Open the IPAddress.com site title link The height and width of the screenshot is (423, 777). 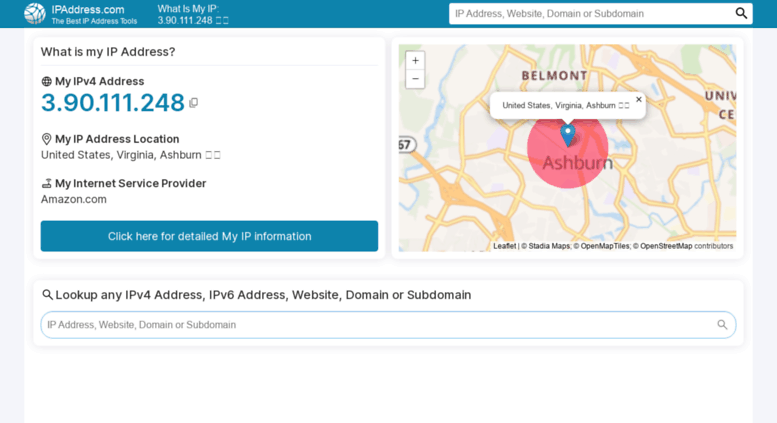pos(88,9)
